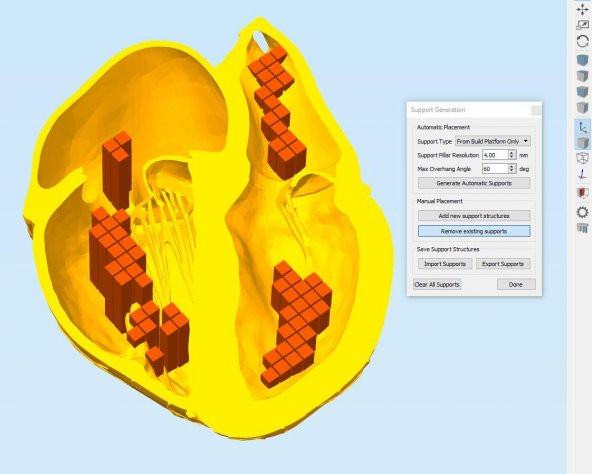Switch to wireframe cube rendering
Screen dimensions: 592x474
[583, 158]
